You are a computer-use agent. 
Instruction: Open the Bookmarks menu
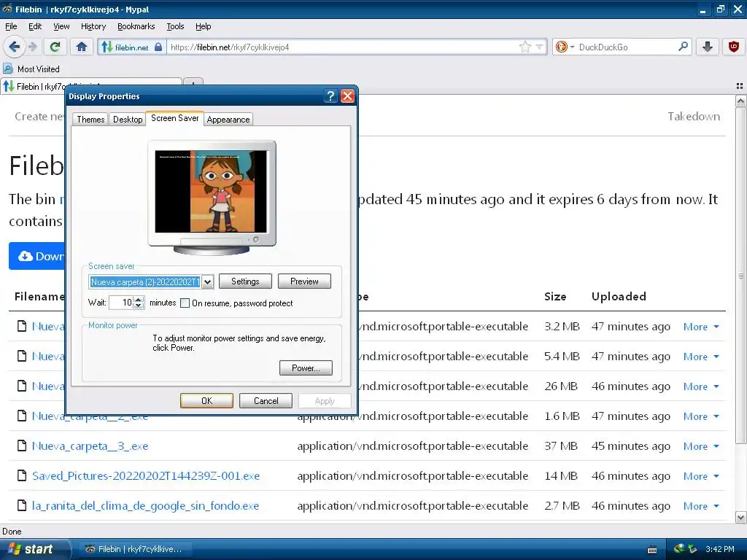[x=136, y=26]
